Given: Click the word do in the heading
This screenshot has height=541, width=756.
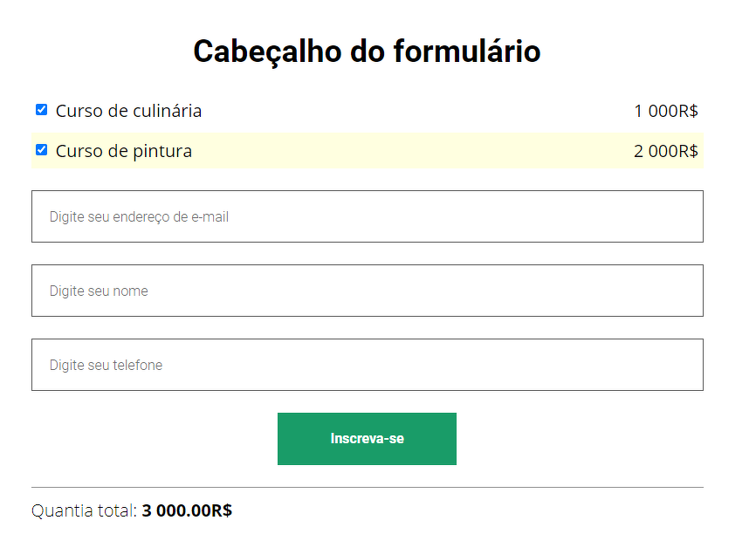Looking at the screenshot, I should 368,51.
